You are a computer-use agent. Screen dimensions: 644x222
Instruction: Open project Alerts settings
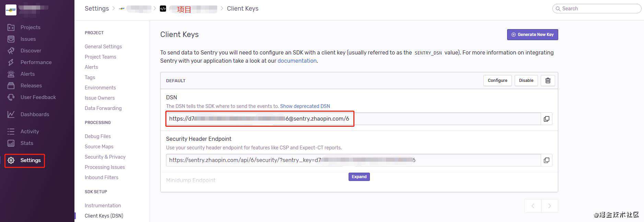coord(91,67)
